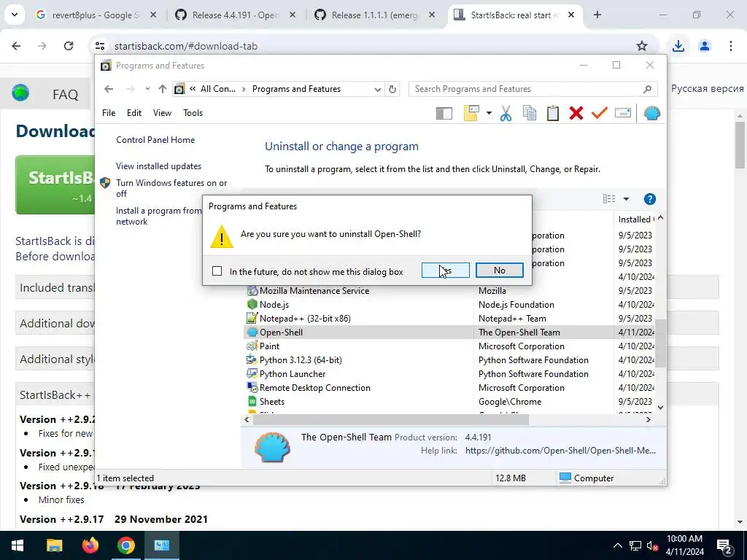Open FAQ on the StartIsBack page
Image resolution: width=747 pixels, height=560 pixels.
tap(65, 94)
